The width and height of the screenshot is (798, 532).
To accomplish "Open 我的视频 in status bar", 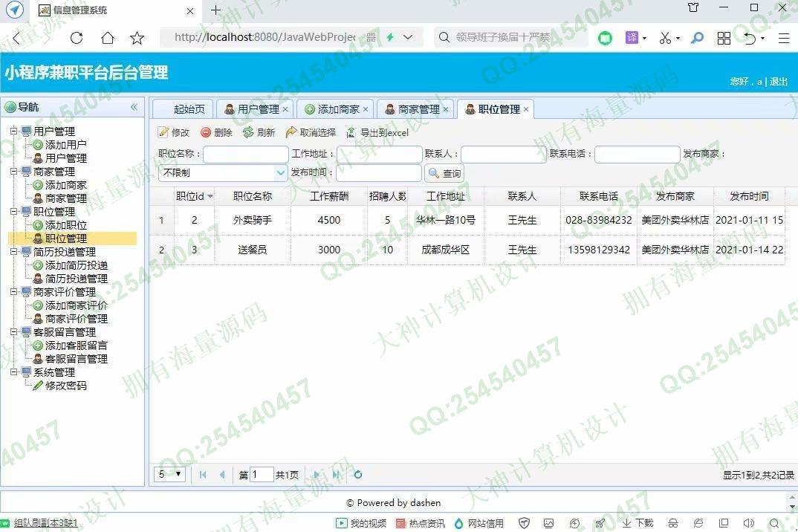I will 361,523.
